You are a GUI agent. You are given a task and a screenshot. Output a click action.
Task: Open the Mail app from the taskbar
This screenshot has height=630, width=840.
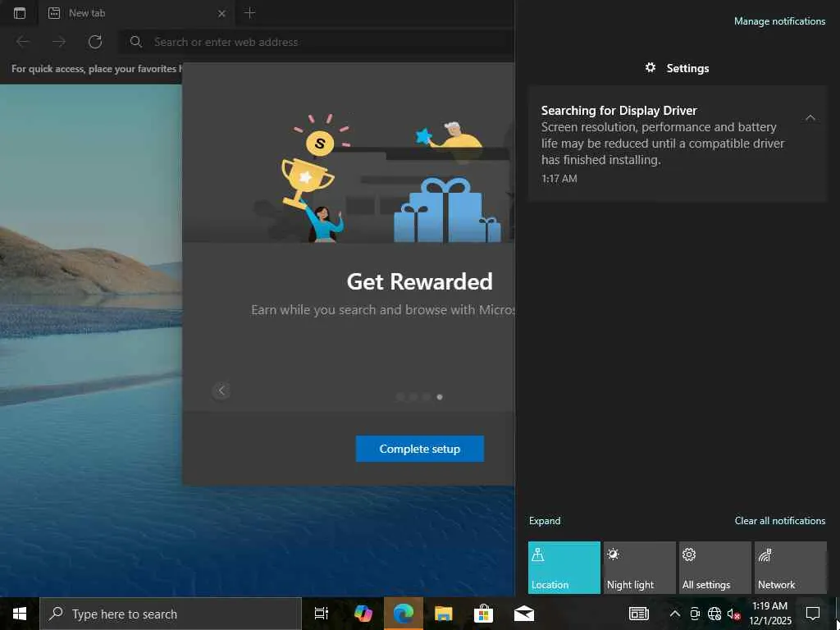coord(524,614)
